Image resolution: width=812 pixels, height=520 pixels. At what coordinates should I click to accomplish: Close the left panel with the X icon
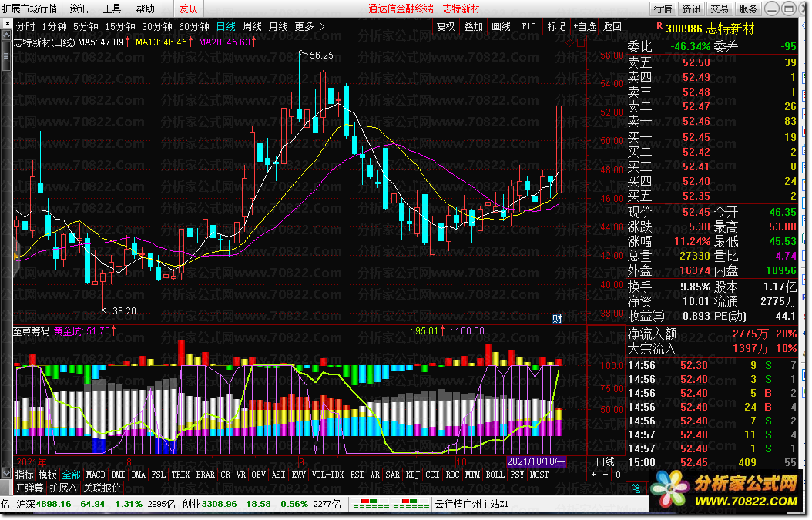point(7,23)
